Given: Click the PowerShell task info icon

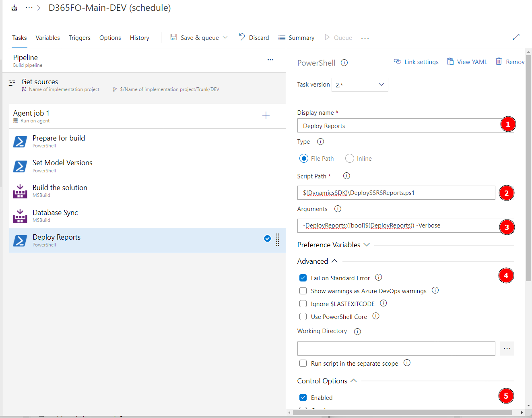Looking at the screenshot, I should click(x=344, y=63).
